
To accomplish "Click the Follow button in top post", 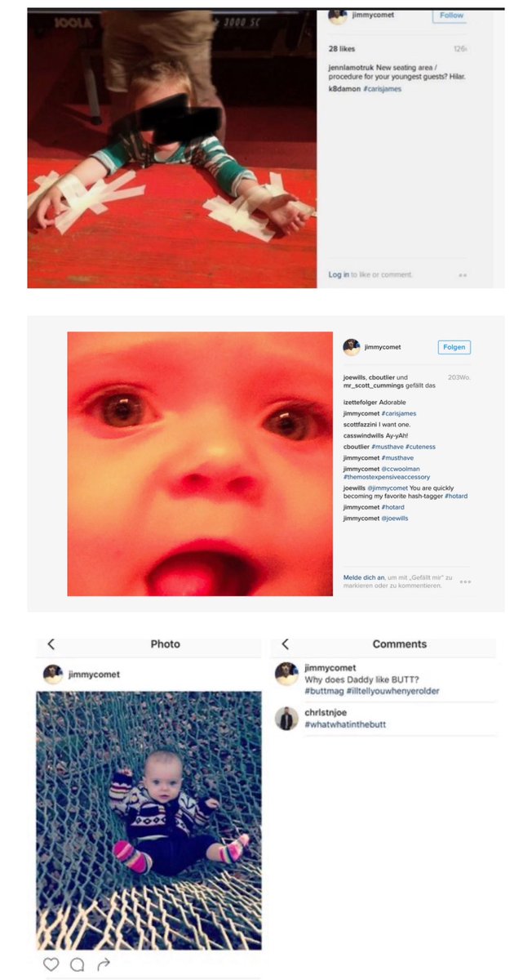I will 450,16.
